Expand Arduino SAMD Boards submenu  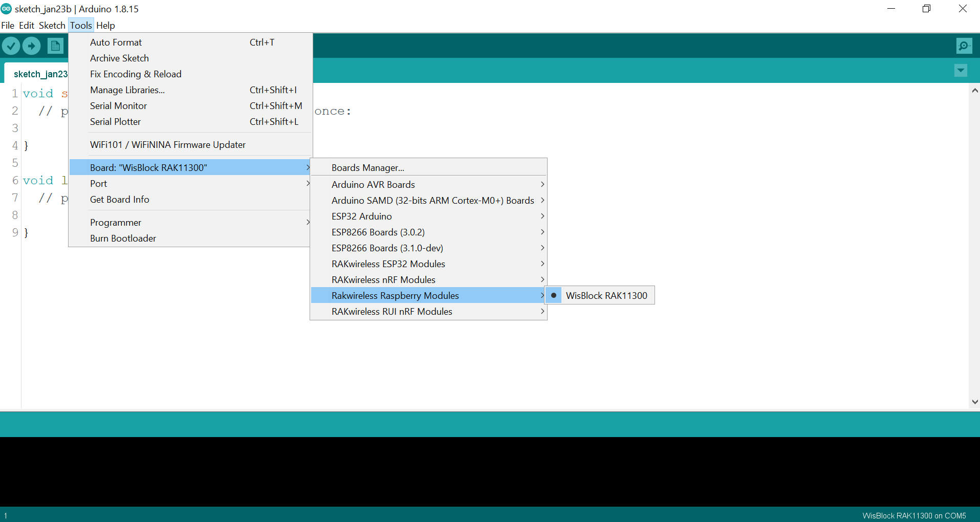pyautogui.click(x=429, y=201)
